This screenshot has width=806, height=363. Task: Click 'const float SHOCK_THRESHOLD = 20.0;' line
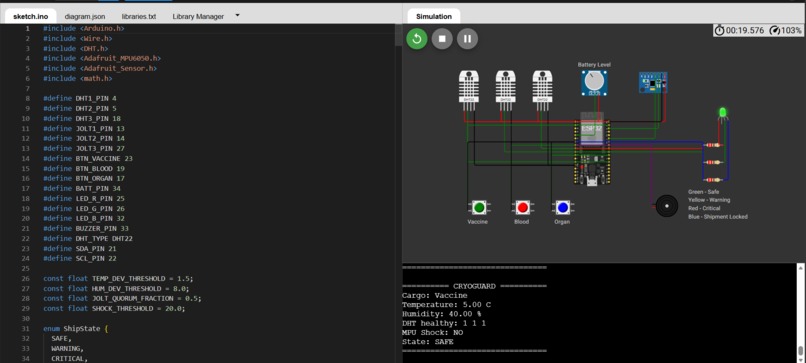(114, 308)
